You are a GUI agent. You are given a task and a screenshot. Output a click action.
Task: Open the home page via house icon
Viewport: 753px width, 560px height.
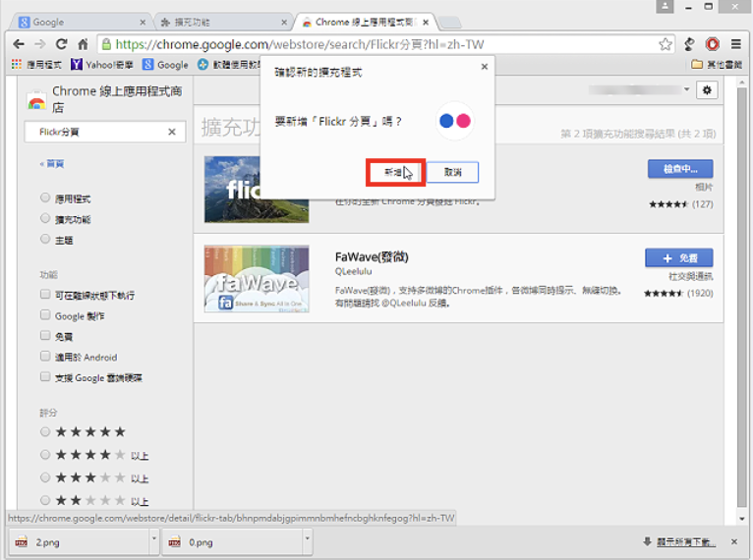coord(83,44)
